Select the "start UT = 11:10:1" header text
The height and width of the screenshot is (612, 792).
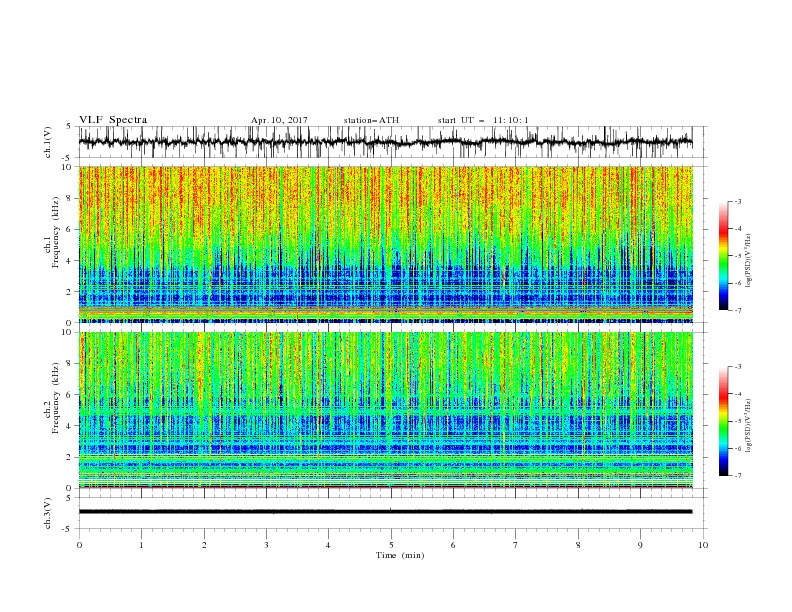pos(483,120)
